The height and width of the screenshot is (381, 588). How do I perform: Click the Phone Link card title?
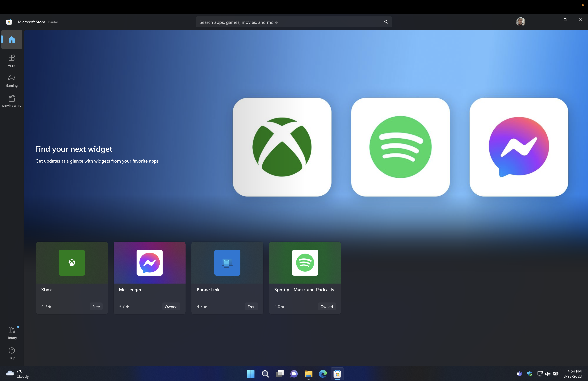click(x=208, y=290)
